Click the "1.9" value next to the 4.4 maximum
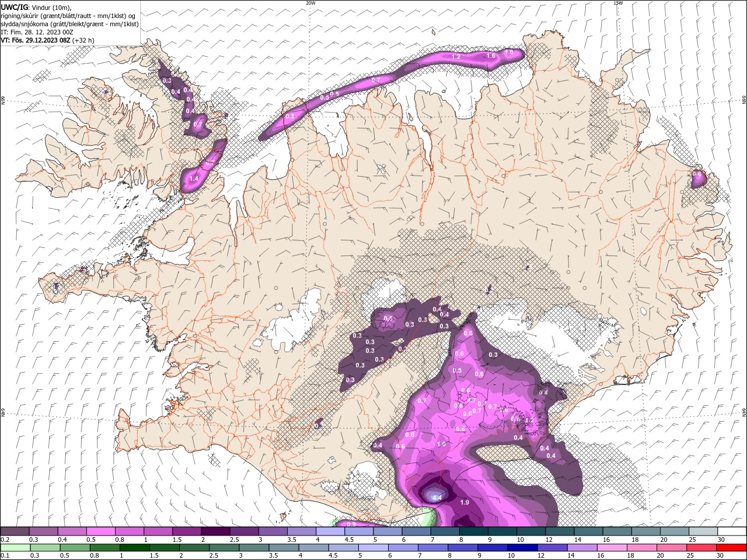 click(465, 502)
